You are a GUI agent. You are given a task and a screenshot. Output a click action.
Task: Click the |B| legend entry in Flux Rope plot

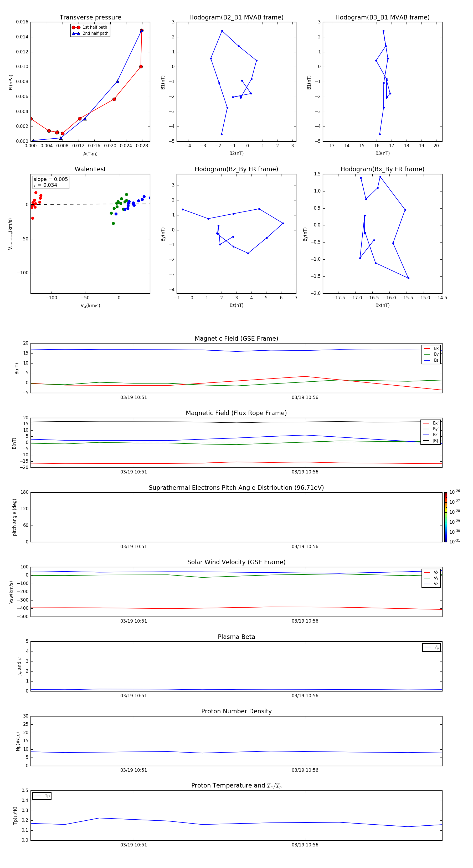point(431,441)
